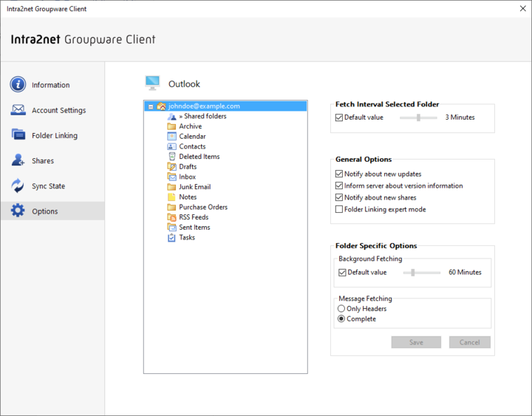
Task: Select the Purchase Orders folder label
Action: (203, 207)
